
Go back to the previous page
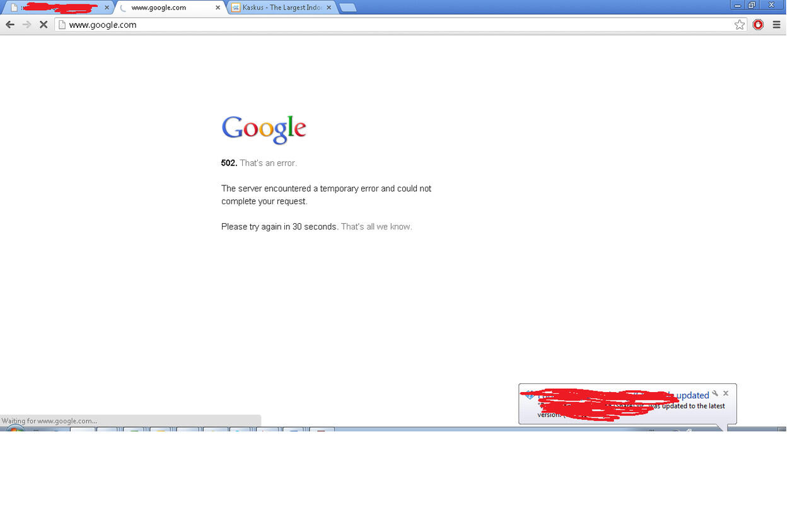tap(10, 25)
